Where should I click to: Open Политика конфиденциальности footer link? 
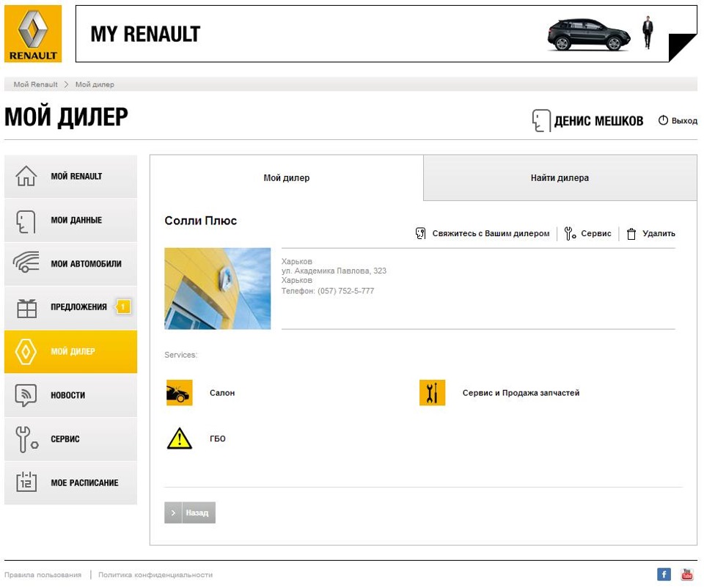pyautogui.click(x=155, y=575)
